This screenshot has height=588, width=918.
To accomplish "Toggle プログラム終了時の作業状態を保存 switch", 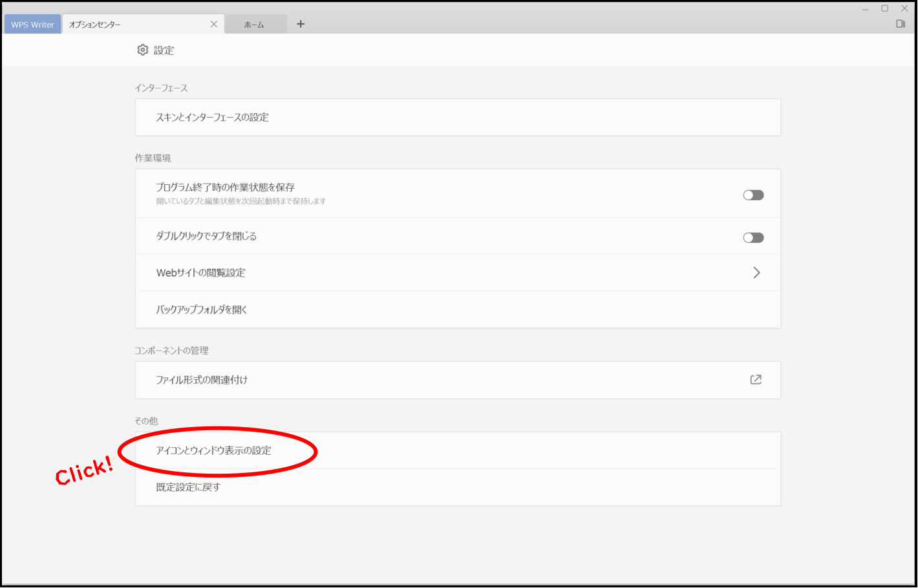I will [753, 195].
